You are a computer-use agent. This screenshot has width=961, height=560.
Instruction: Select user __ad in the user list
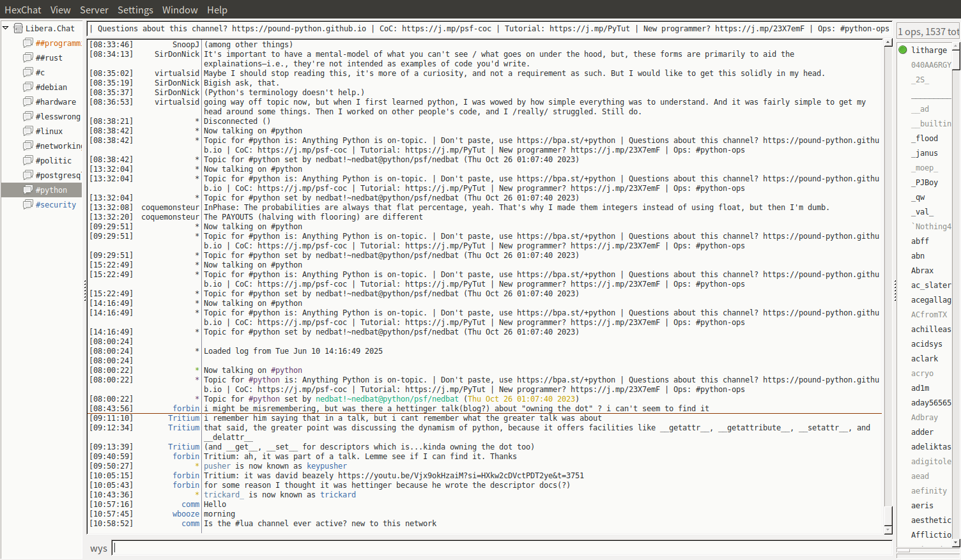[x=920, y=109]
